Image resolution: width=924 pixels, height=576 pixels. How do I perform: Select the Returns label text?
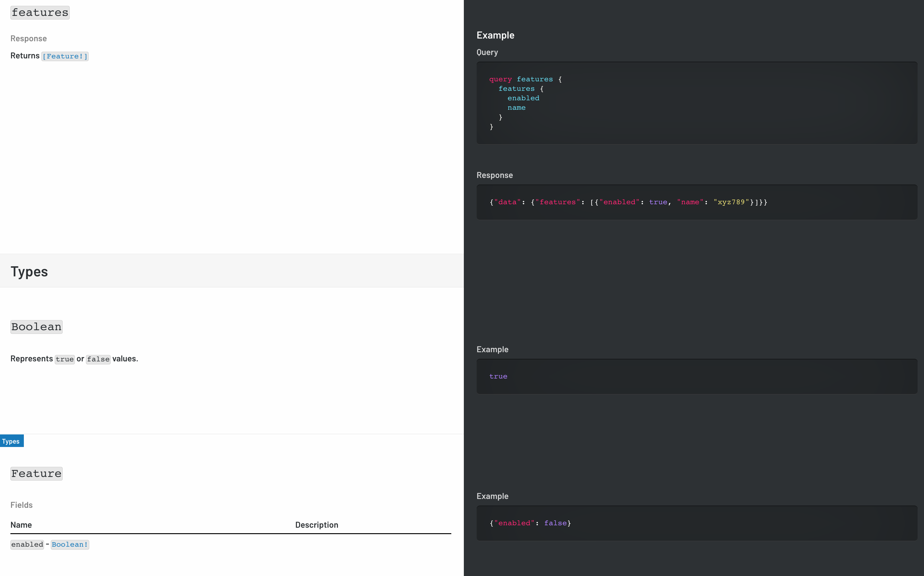(x=25, y=56)
